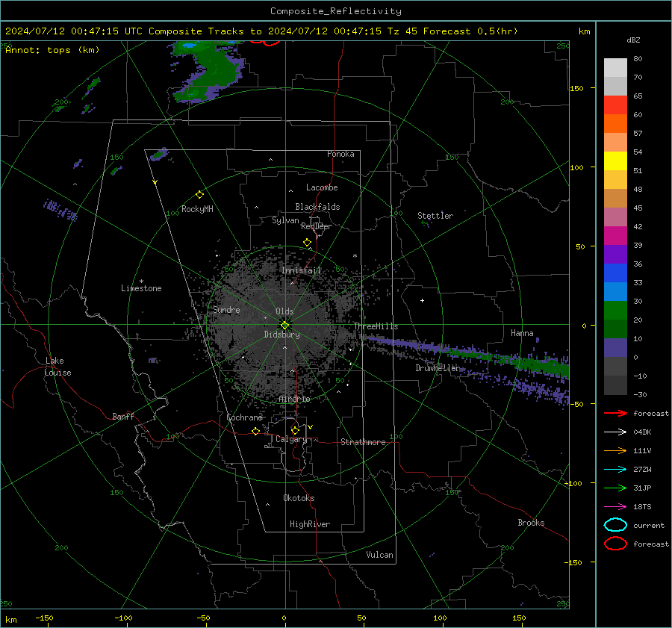The width and height of the screenshot is (672, 628).
Task: Click the Ponoka label
Action: pyautogui.click(x=340, y=154)
